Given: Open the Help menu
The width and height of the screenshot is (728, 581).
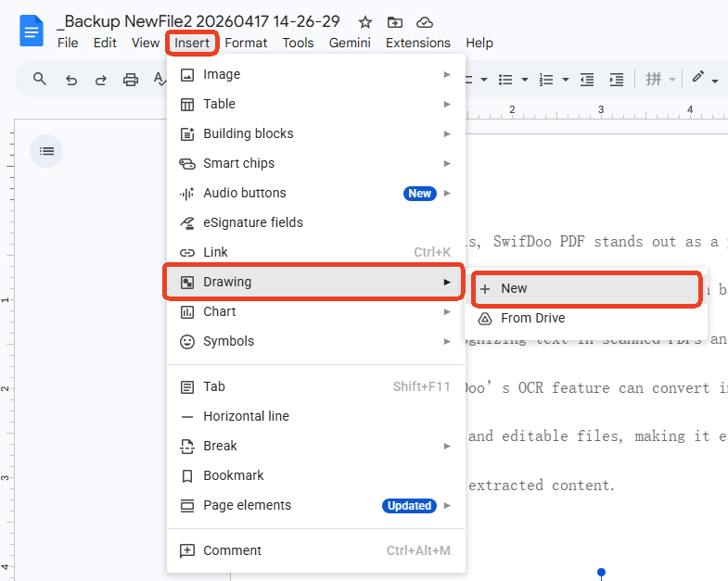Looking at the screenshot, I should tap(479, 43).
